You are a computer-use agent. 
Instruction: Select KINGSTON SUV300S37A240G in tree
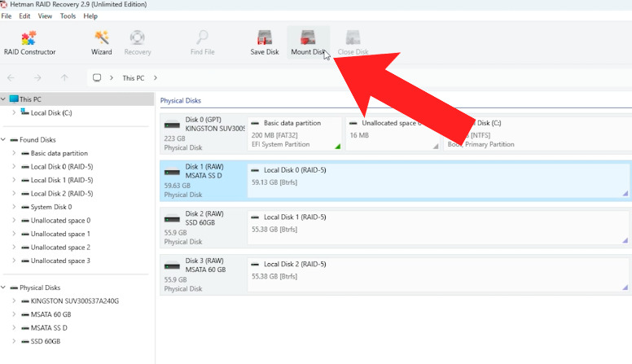pos(75,301)
